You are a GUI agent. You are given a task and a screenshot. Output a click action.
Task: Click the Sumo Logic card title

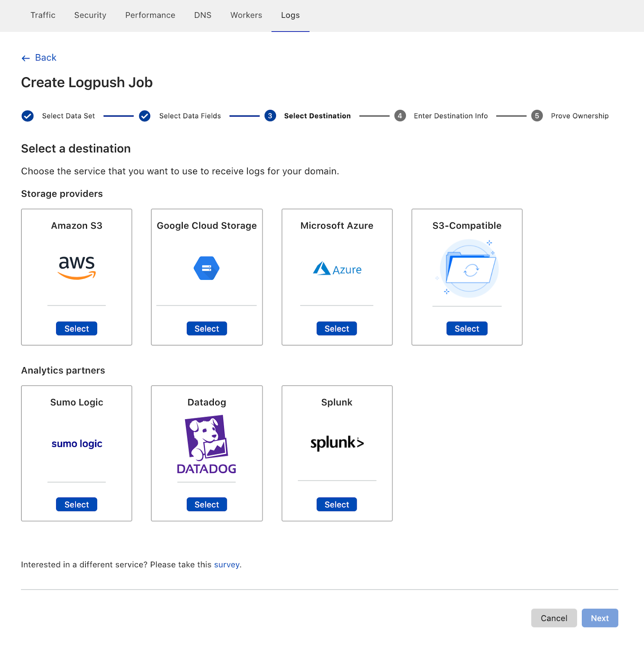point(77,403)
